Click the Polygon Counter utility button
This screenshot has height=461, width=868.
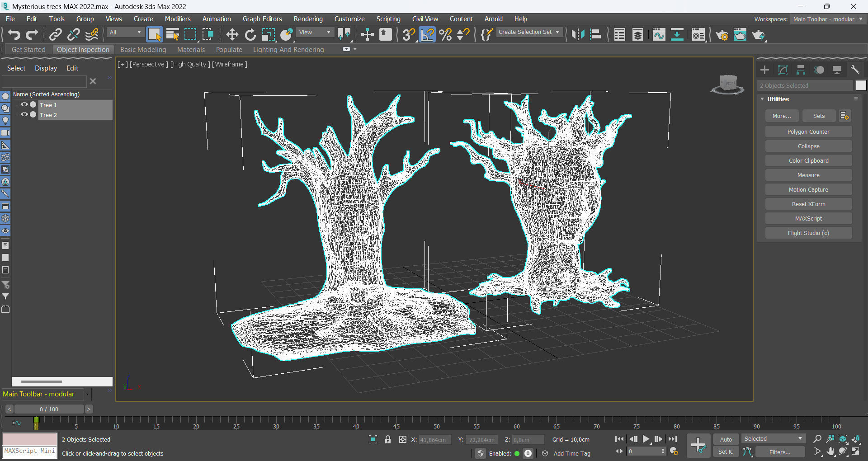pyautogui.click(x=808, y=132)
